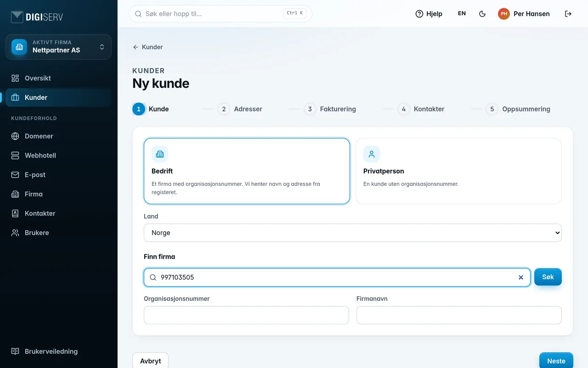Screen dimensions: 588x368
Task: Open Brukerveiledning link in sidebar
Action: 58,351
